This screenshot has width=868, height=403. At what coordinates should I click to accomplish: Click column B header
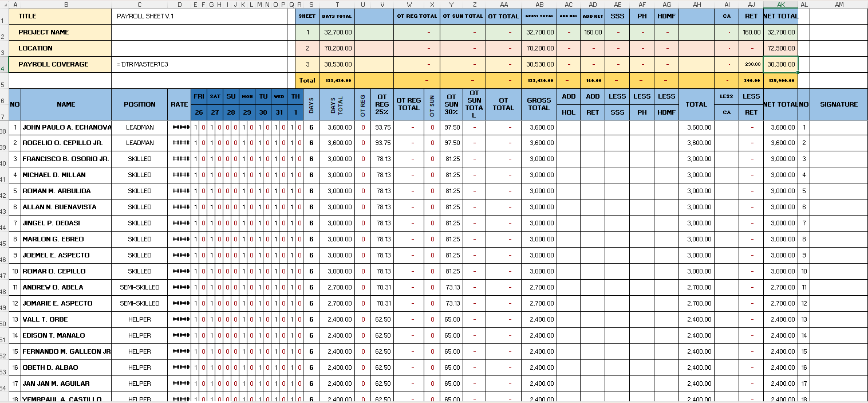coord(66,4)
